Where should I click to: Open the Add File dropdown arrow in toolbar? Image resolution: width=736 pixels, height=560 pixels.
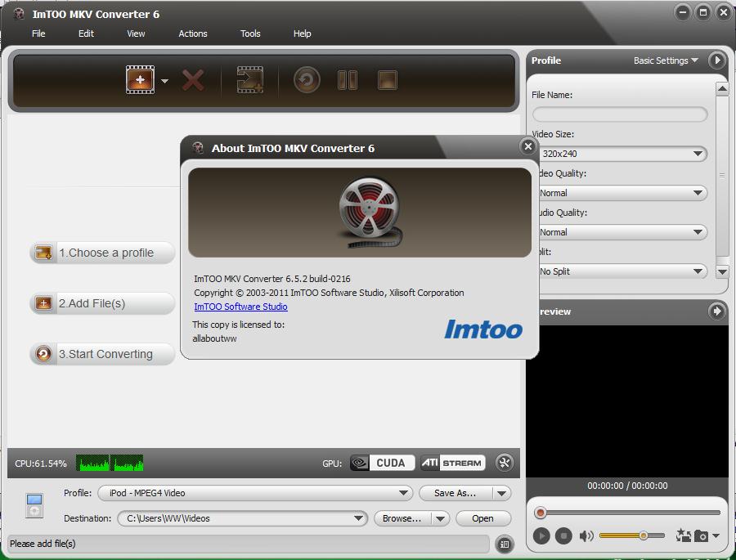pos(164,81)
